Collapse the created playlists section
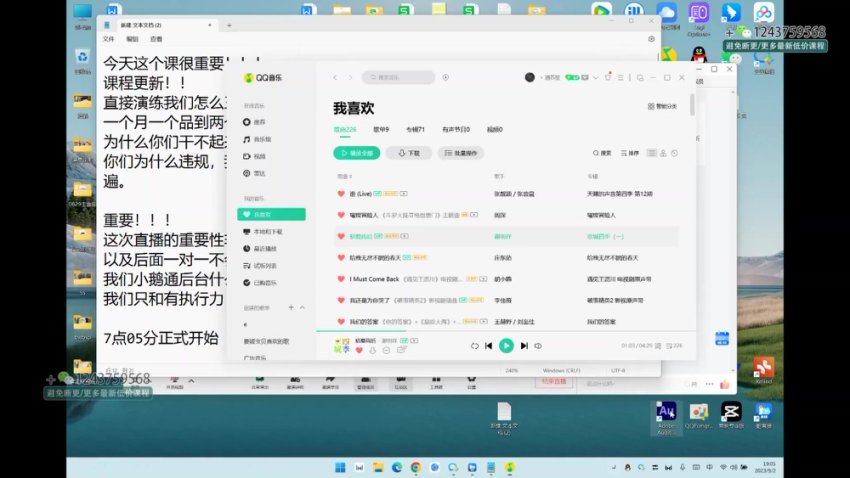 (303, 307)
